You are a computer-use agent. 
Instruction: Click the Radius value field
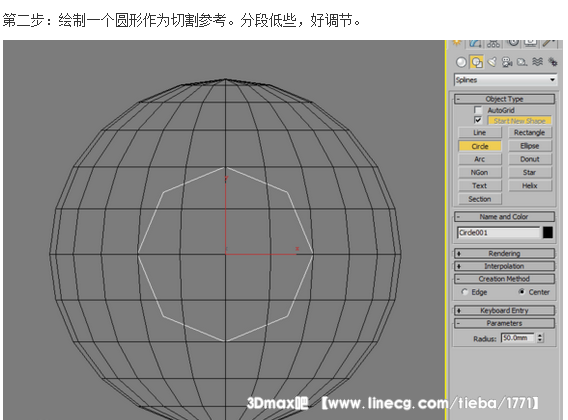[517, 338]
